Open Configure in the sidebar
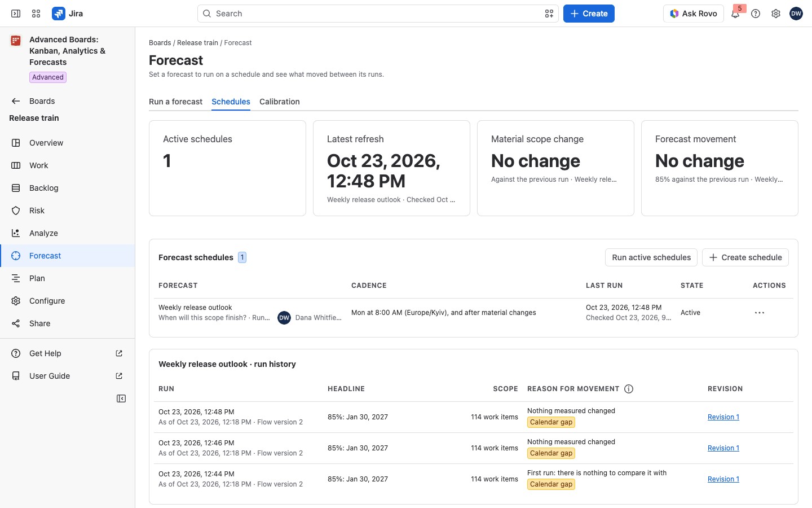 (68, 301)
